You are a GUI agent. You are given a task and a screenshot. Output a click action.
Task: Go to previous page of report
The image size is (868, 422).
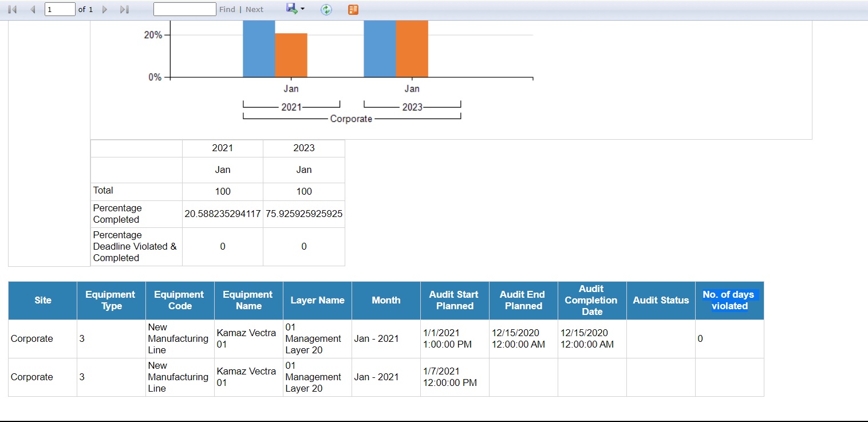(x=33, y=10)
